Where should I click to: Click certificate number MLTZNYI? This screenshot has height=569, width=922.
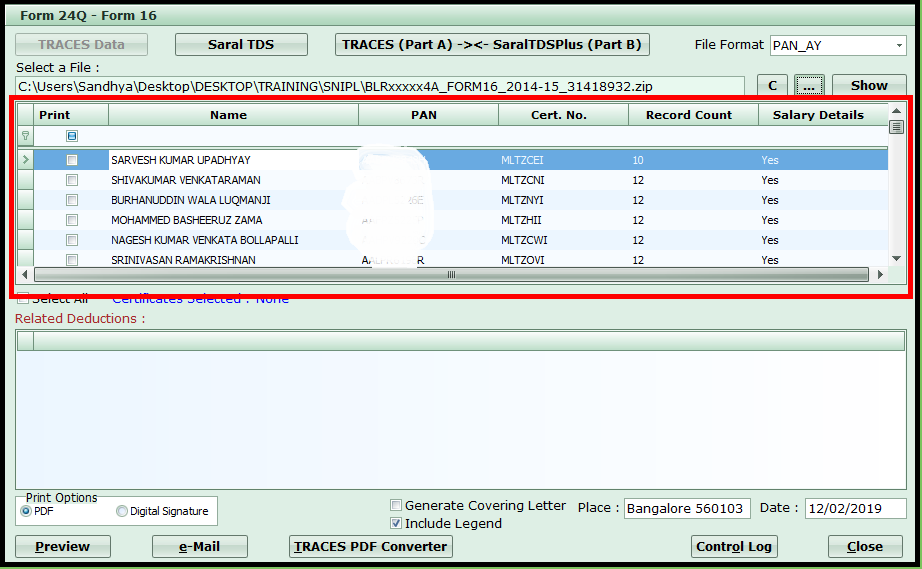tap(522, 200)
